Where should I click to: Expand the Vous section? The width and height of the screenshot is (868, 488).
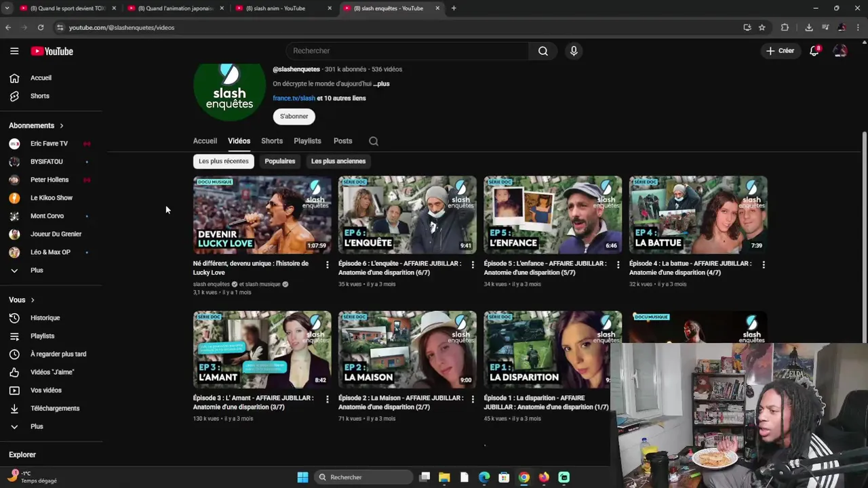point(22,300)
